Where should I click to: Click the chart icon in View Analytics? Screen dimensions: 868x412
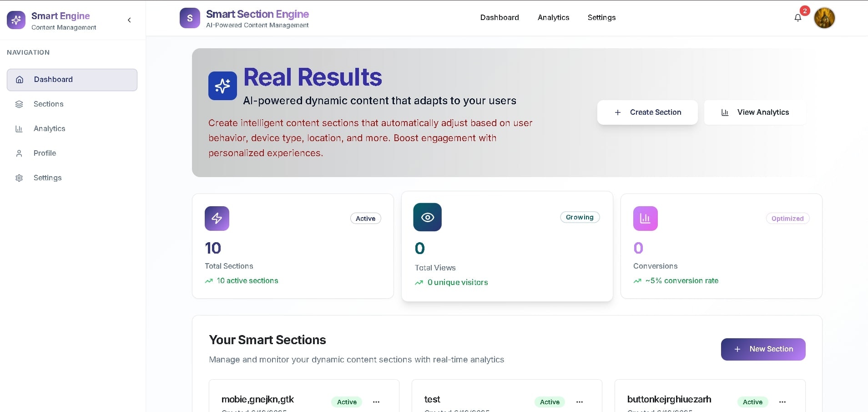[725, 112]
